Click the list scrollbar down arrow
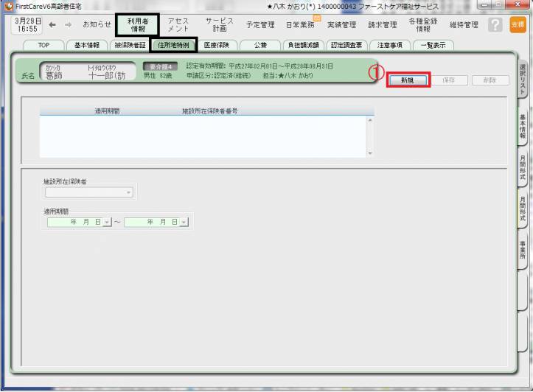 tap(370, 153)
